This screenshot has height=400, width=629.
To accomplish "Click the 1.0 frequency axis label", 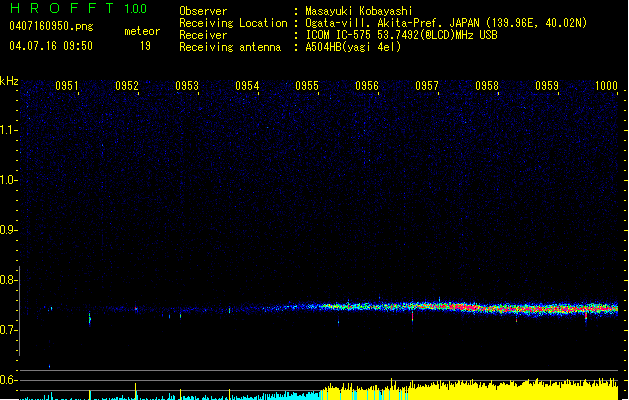I will point(8,180).
